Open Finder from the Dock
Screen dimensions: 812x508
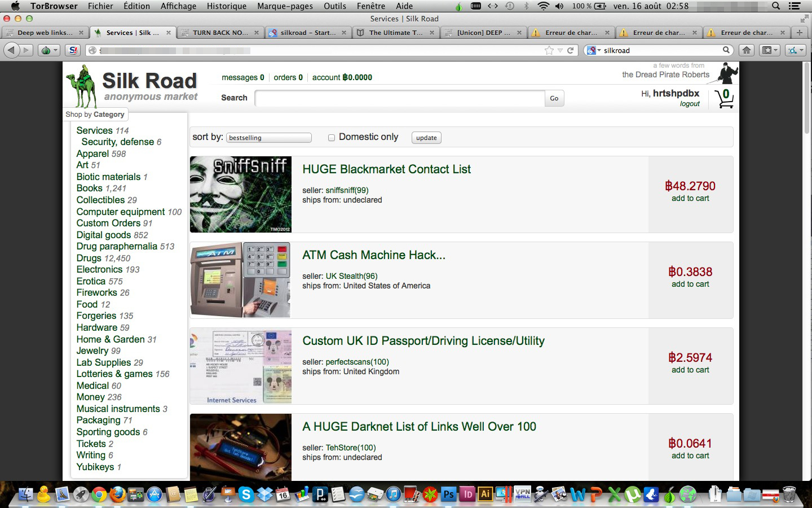tap(25, 494)
